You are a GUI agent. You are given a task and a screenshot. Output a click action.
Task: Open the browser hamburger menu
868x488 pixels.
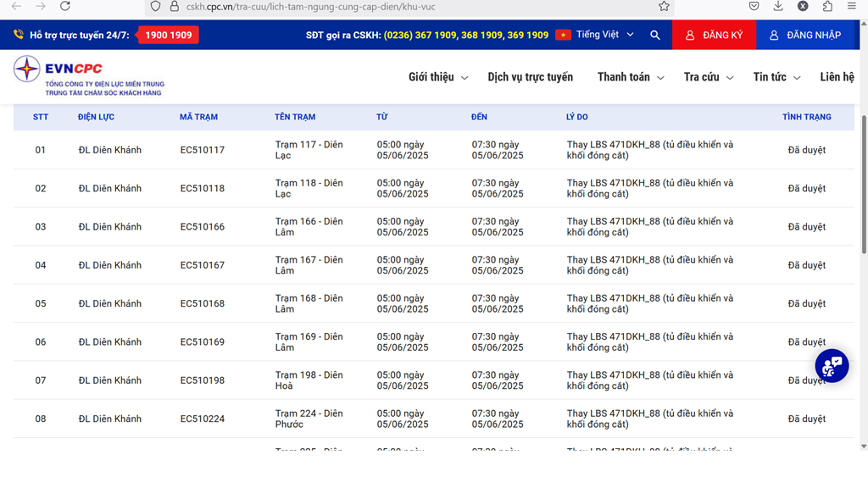pos(852,6)
